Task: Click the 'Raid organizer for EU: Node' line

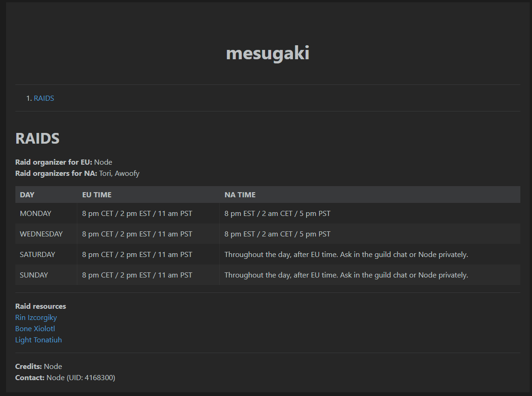Action: 64,162
